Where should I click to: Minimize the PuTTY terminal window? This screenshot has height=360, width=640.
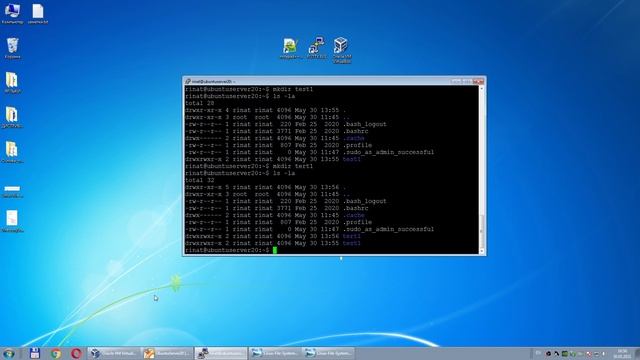pos(456,81)
